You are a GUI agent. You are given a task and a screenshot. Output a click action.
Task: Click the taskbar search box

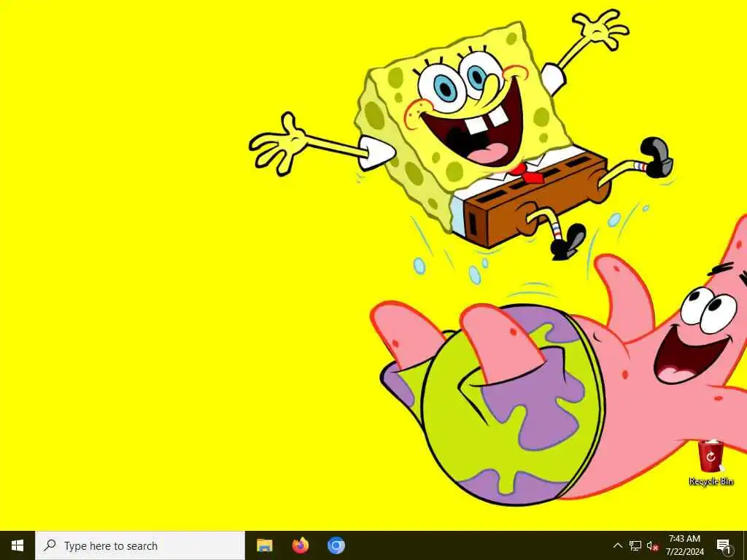click(140, 545)
